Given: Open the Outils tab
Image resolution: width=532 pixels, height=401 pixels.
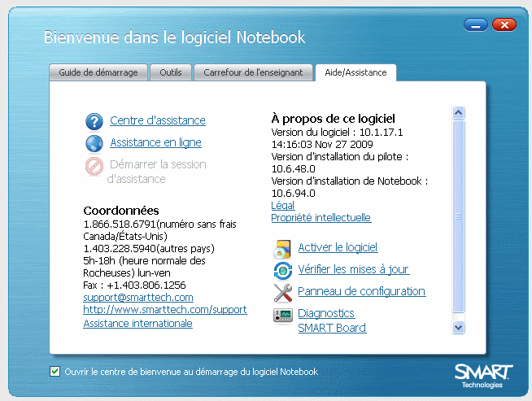Looking at the screenshot, I should 171,72.
